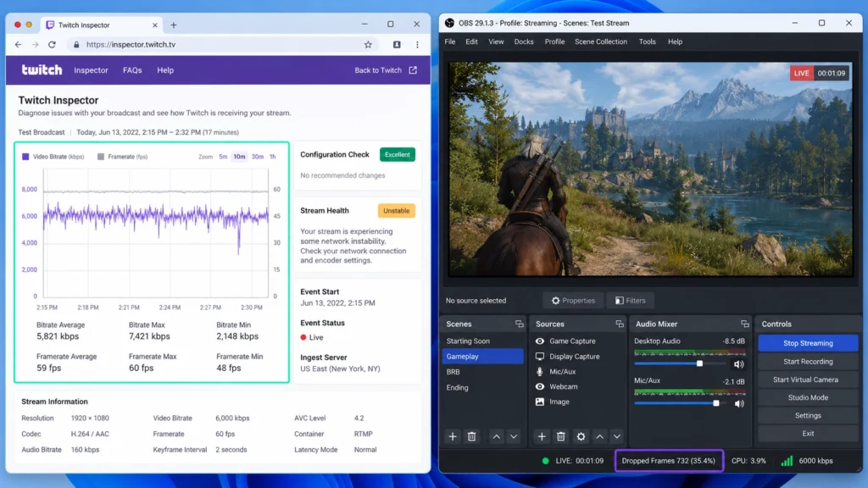Image resolution: width=868 pixels, height=488 pixels.
Task: Set chart zoom to 10m
Action: pyautogui.click(x=239, y=157)
